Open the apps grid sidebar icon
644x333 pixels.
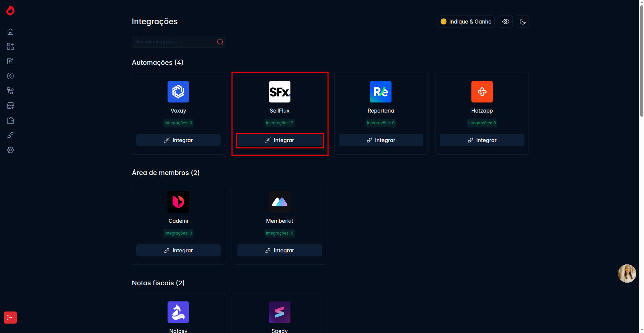click(x=10, y=46)
